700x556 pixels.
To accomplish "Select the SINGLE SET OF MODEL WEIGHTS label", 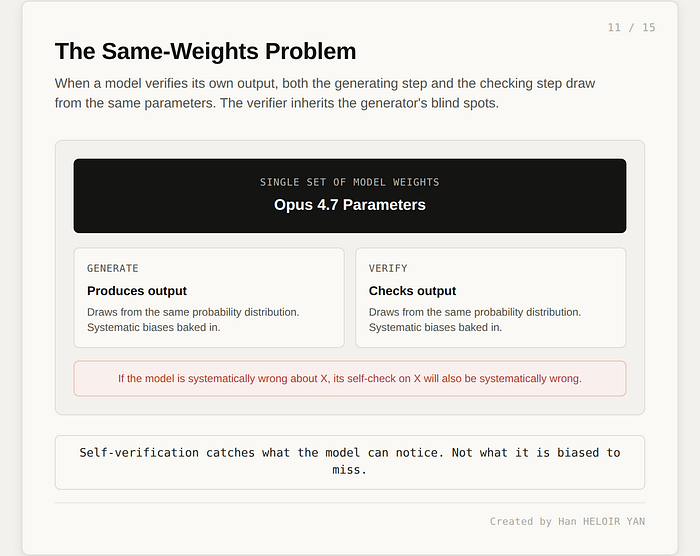I will 350,182.
